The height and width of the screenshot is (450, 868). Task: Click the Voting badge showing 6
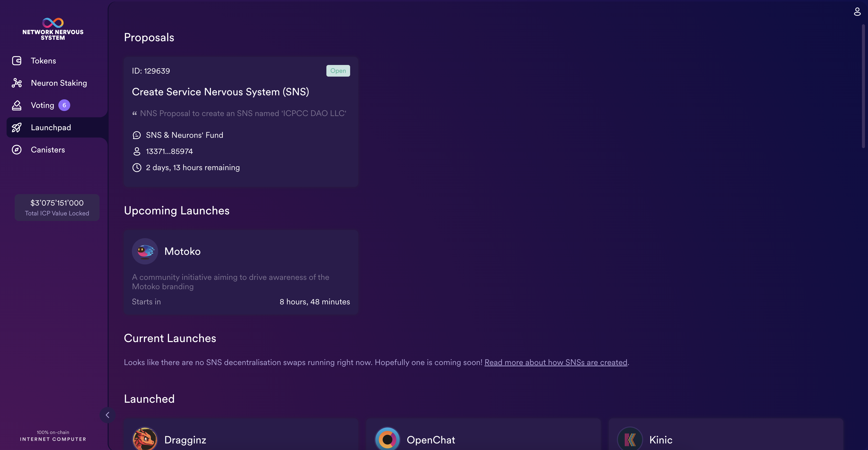[64, 105]
